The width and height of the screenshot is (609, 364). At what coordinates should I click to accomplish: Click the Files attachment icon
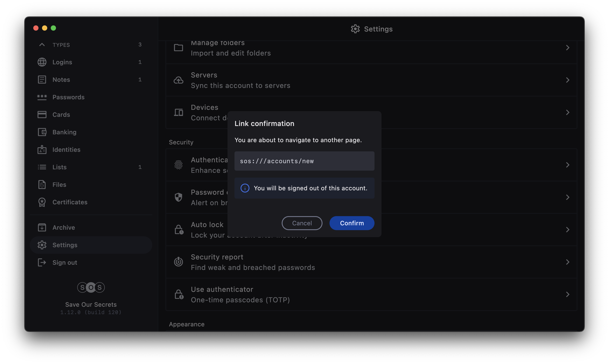tap(42, 184)
